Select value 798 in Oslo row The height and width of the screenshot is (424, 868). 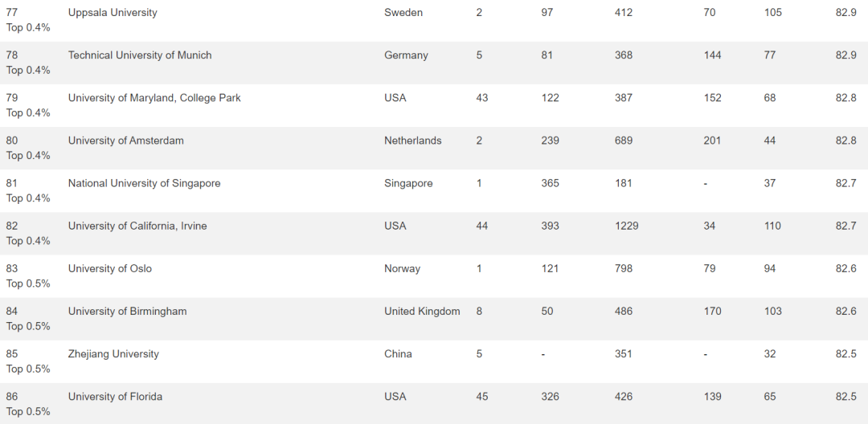624,269
